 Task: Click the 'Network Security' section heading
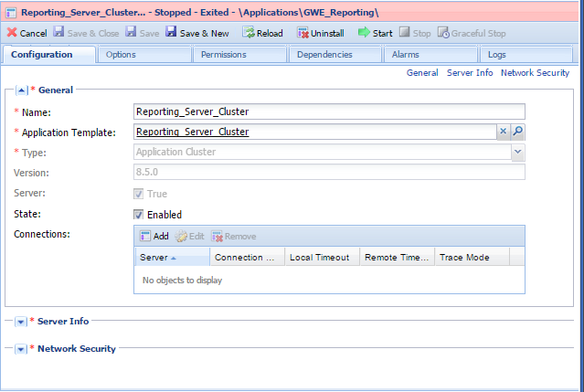pyautogui.click(x=77, y=349)
